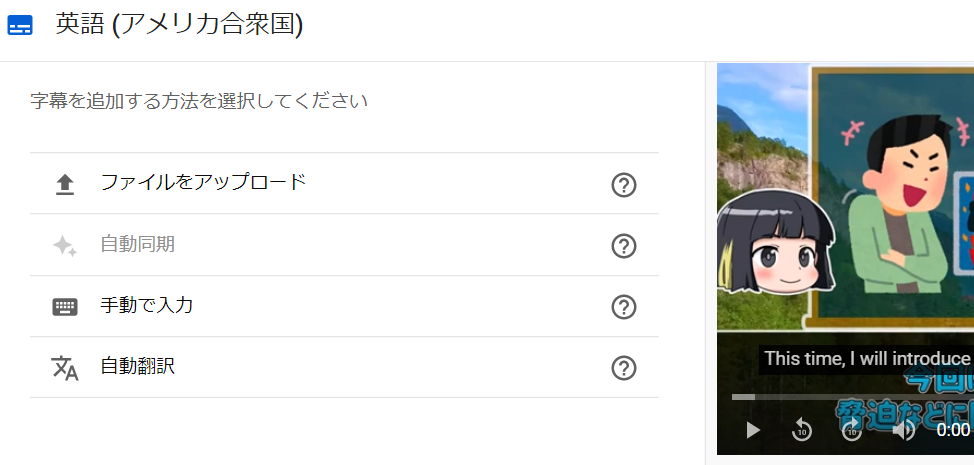The height and width of the screenshot is (465, 974).
Task: Open help for 自動翻訳
Action: click(x=624, y=368)
